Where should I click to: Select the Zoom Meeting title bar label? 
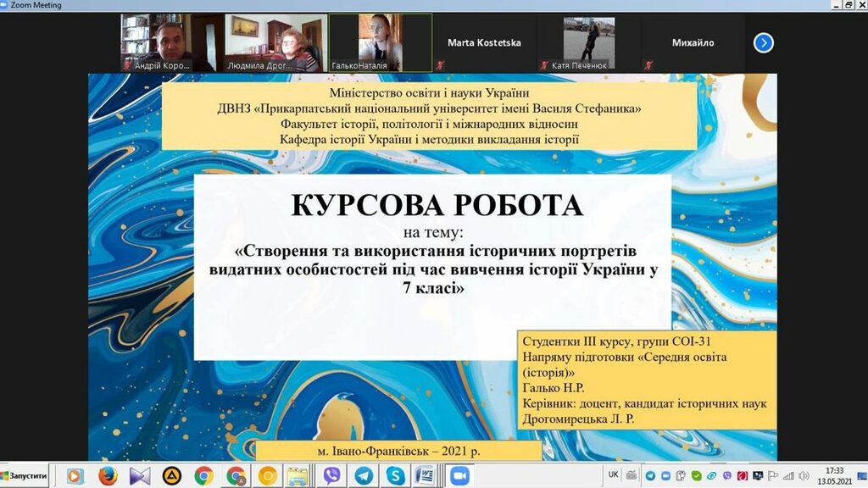(37, 4)
